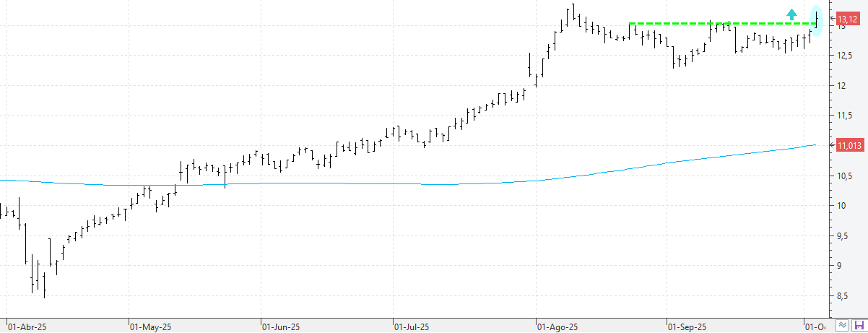Click the 01-May-25 date on time axis
Screen dimensions: 868x333
click(x=150, y=326)
